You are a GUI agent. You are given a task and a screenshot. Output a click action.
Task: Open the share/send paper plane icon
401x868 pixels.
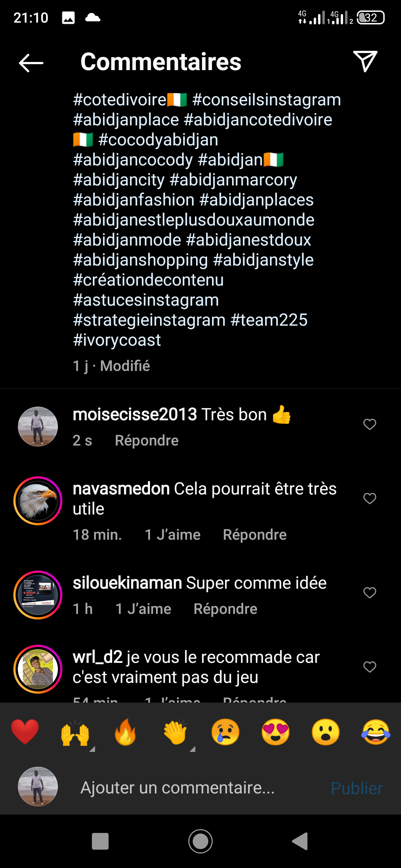tap(365, 61)
